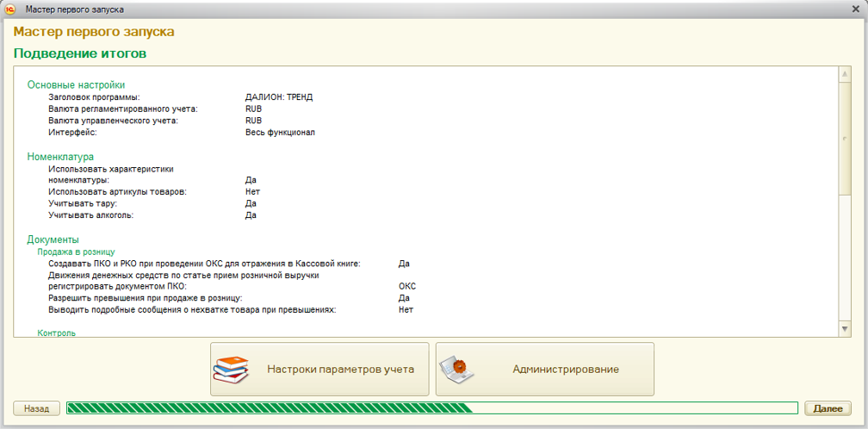Image resolution: width=868 pixels, height=429 pixels.
Task: Click the Заголовок программы label
Action: pyautogui.click(x=94, y=96)
